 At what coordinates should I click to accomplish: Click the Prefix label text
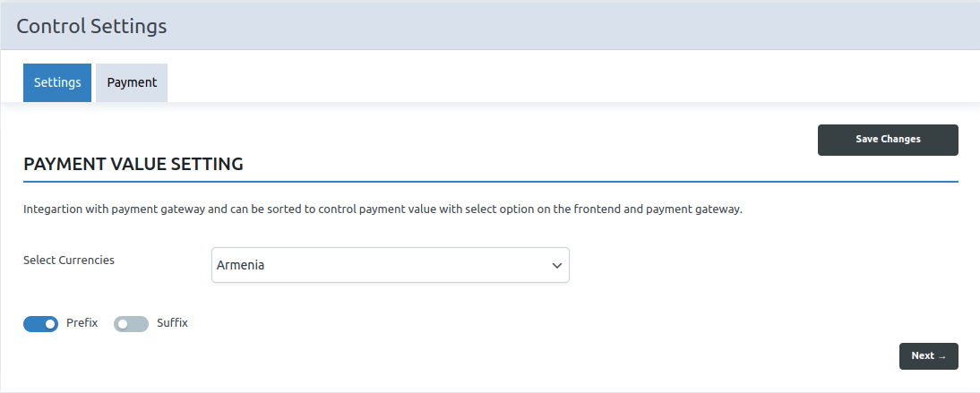(82, 322)
